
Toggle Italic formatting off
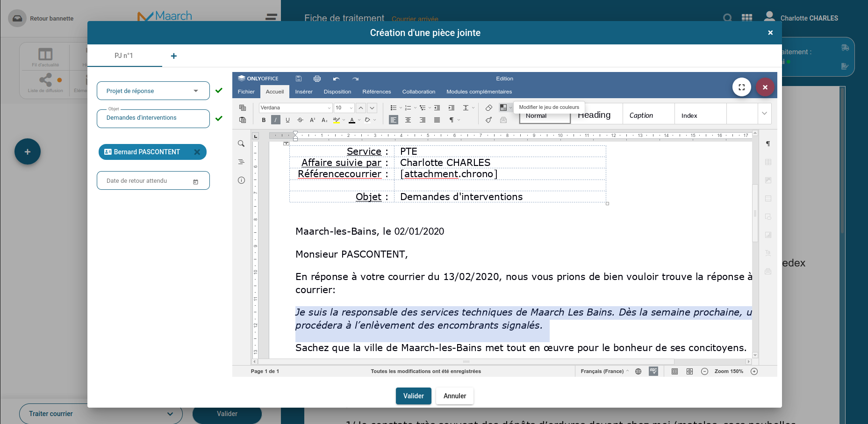276,120
